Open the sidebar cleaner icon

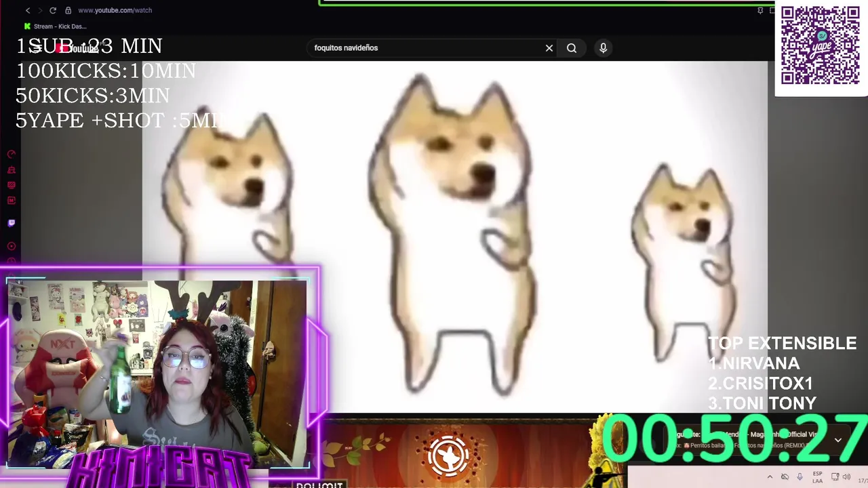tap(11, 169)
